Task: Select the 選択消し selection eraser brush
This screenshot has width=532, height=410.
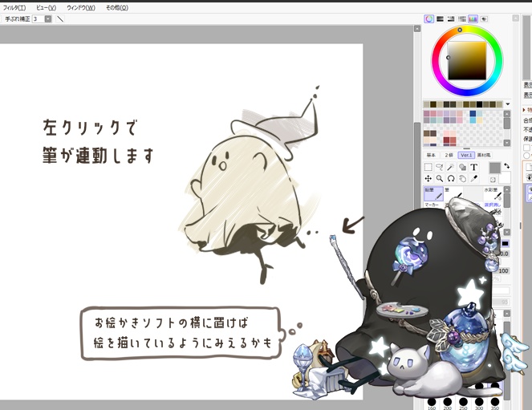Action: (x=493, y=205)
